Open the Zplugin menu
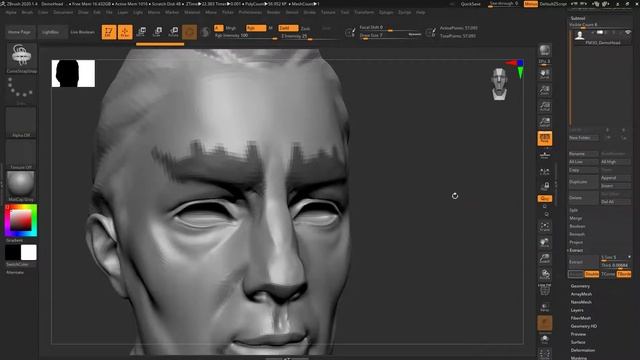This screenshot has width=640, height=360. pos(386,12)
